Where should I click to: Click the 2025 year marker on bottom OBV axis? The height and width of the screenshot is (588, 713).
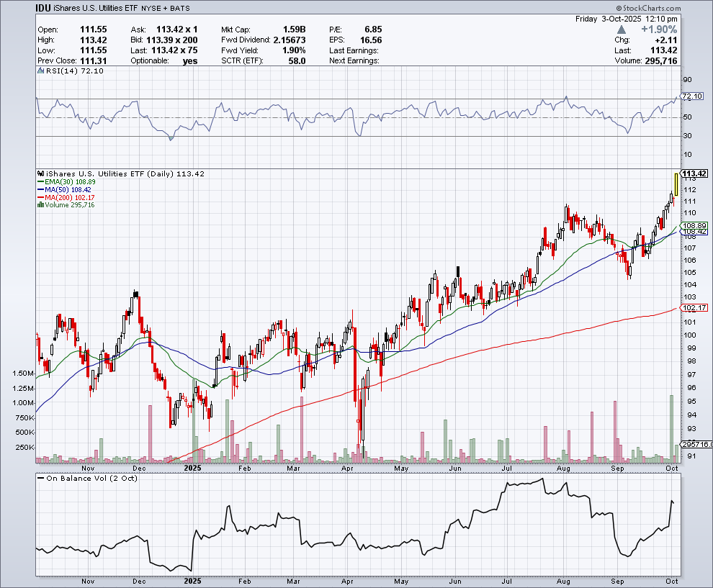click(192, 580)
